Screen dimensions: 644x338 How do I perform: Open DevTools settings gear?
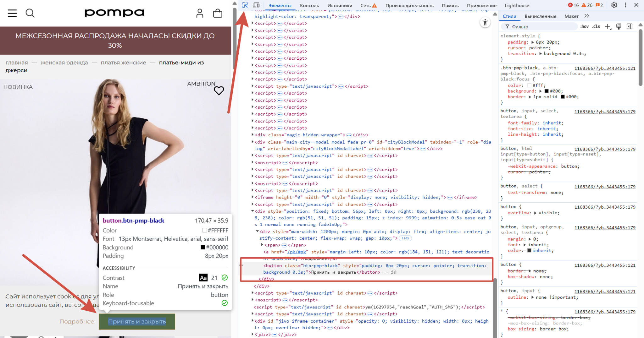pyautogui.click(x=614, y=5)
